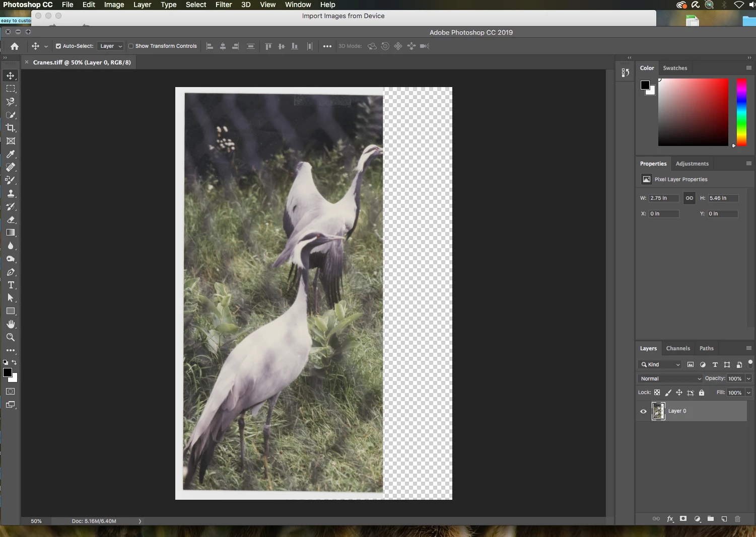Pick the Horizontal Type tool
756x537 pixels.
(11, 285)
